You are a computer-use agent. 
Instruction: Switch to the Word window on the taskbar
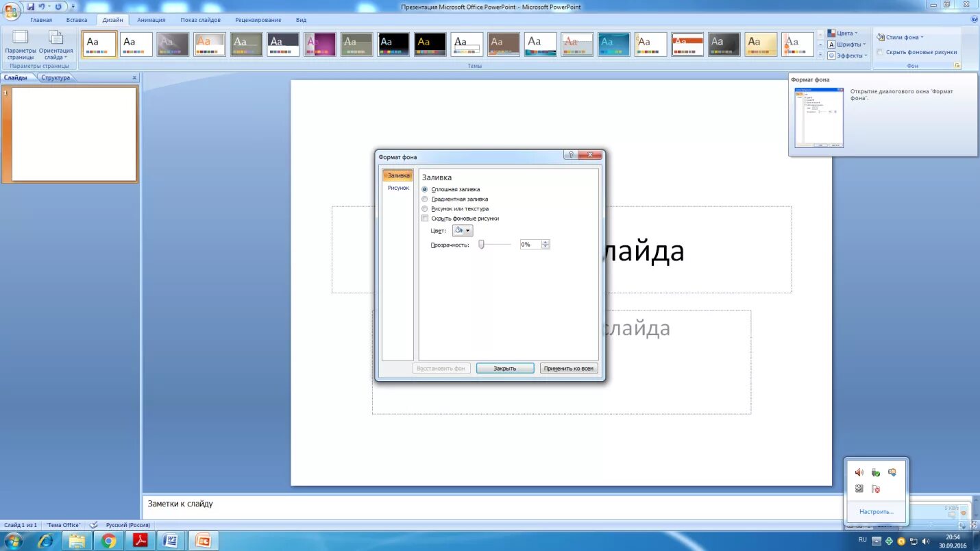tap(171, 541)
